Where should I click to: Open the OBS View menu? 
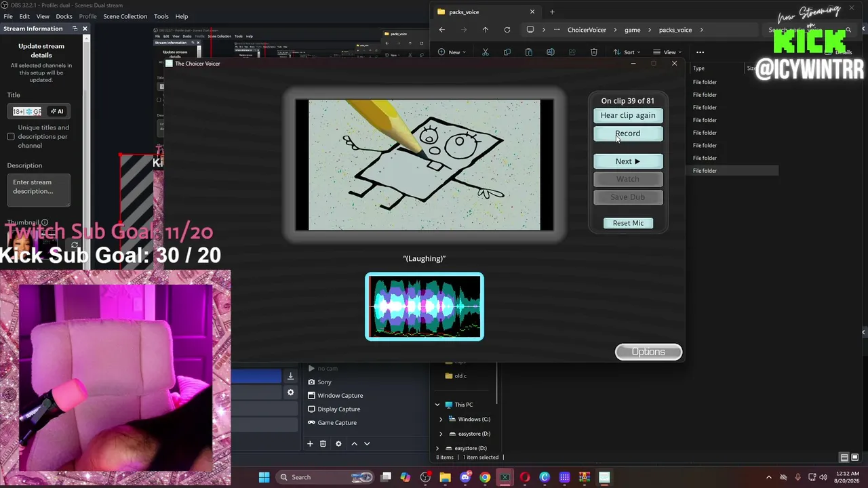43,16
